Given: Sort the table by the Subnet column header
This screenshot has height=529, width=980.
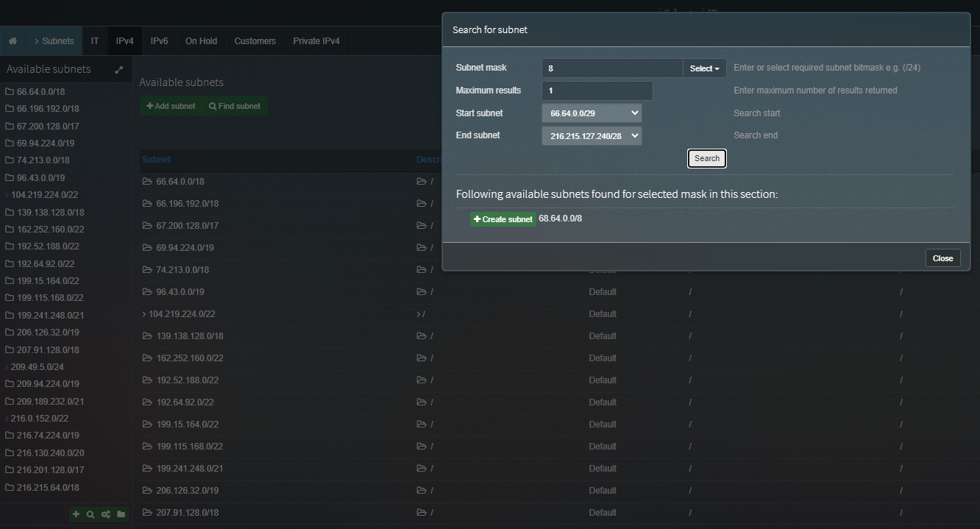Looking at the screenshot, I should point(156,159).
